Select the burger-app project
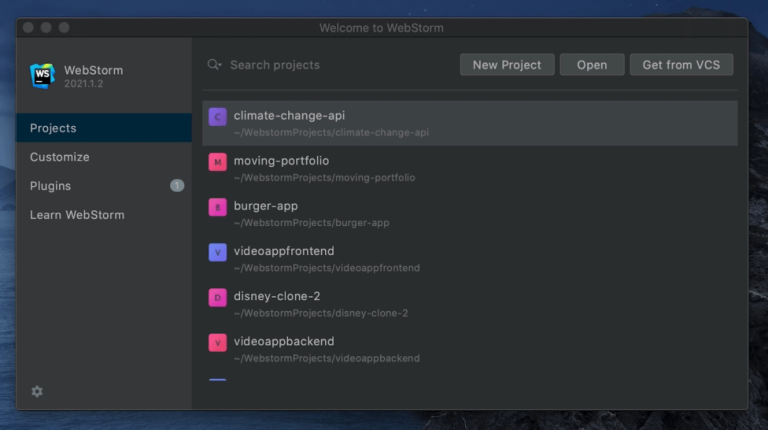The width and height of the screenshot is (768, 430). coord(470,214)
